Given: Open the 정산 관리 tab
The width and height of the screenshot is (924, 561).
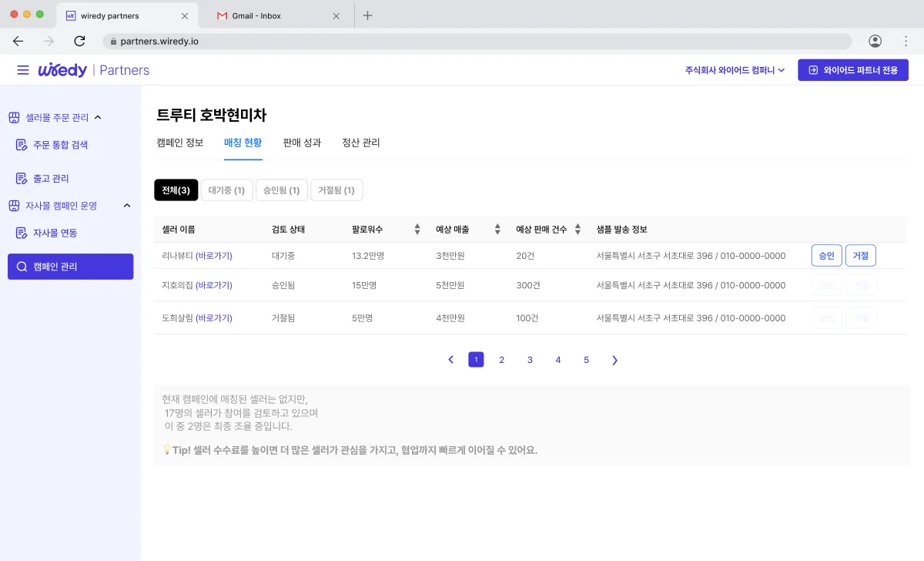Looking at the screenshot, I should (360, 143).
